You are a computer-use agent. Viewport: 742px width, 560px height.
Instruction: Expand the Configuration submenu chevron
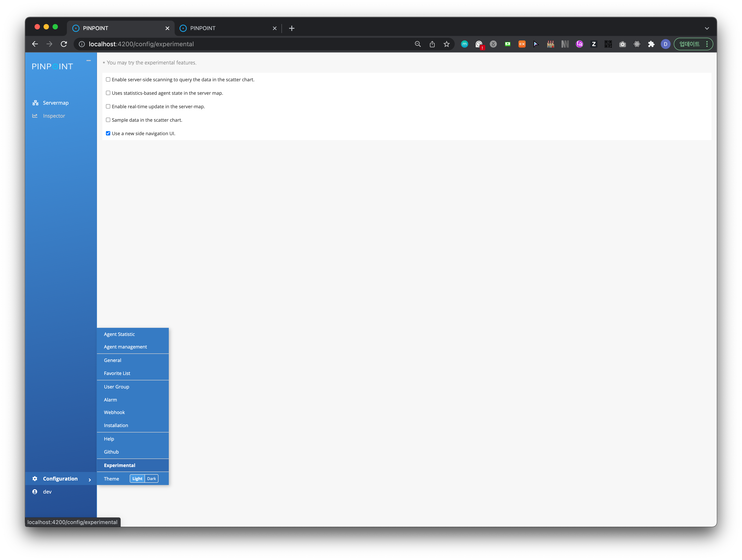tap(90, 480)
